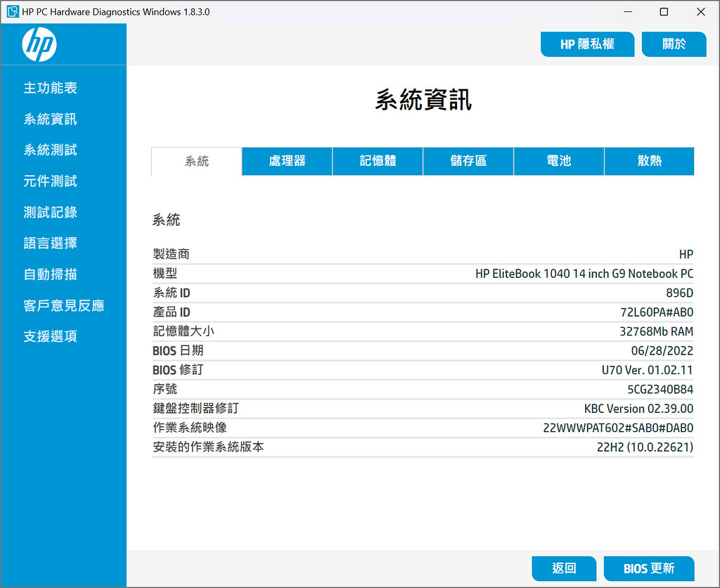This screenshot has width=720, height=588.
Task: Click the 返回 button
Action: 564,569
